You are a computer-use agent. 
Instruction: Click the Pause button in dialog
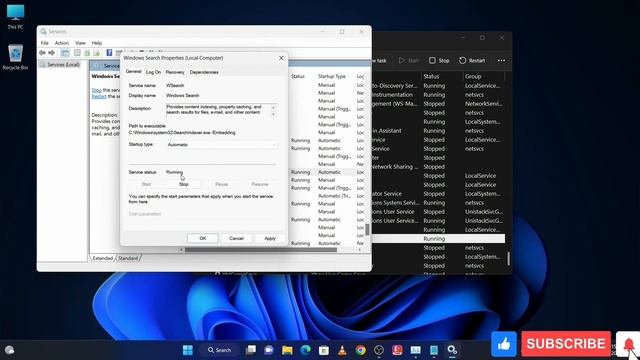click(x=222, y=184)
